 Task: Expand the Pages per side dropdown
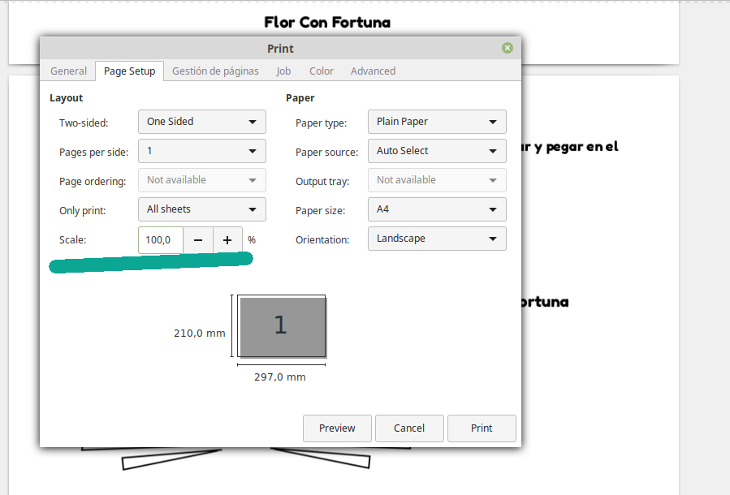(201, 151)
